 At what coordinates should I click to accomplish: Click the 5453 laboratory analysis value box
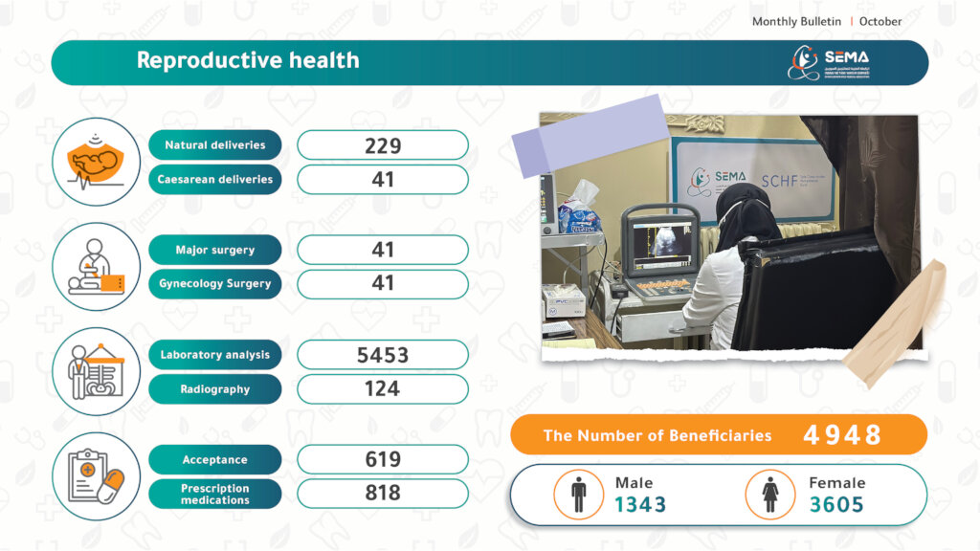[383, 355]
